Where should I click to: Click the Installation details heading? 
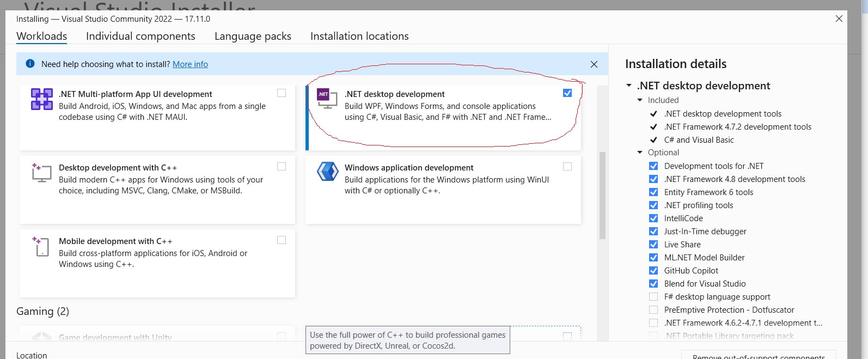[x=676, y=64]
